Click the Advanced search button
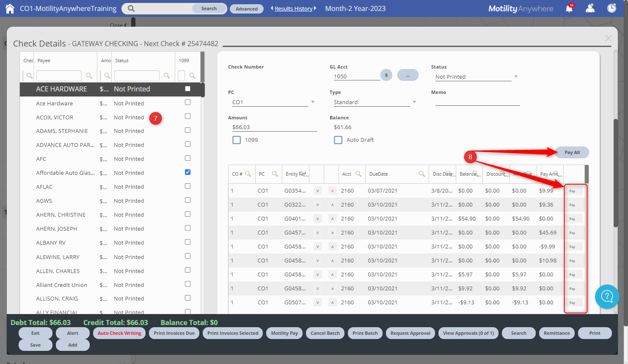 click(247, 8)
